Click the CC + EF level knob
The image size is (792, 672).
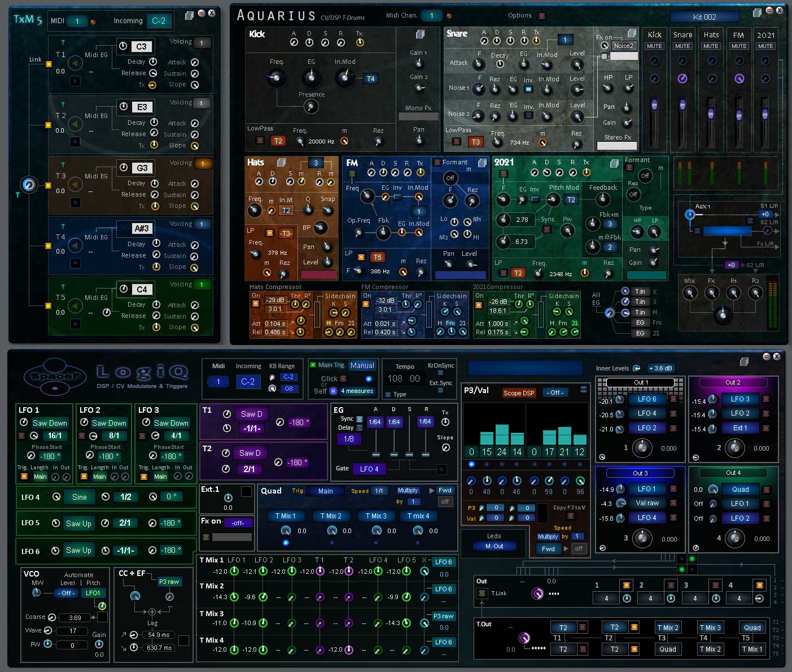tap(135, 596)
